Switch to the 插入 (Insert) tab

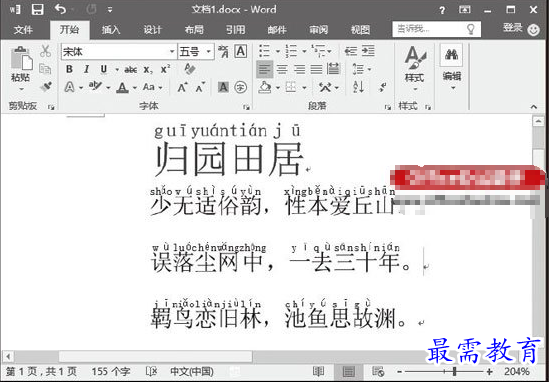point(111,30)
